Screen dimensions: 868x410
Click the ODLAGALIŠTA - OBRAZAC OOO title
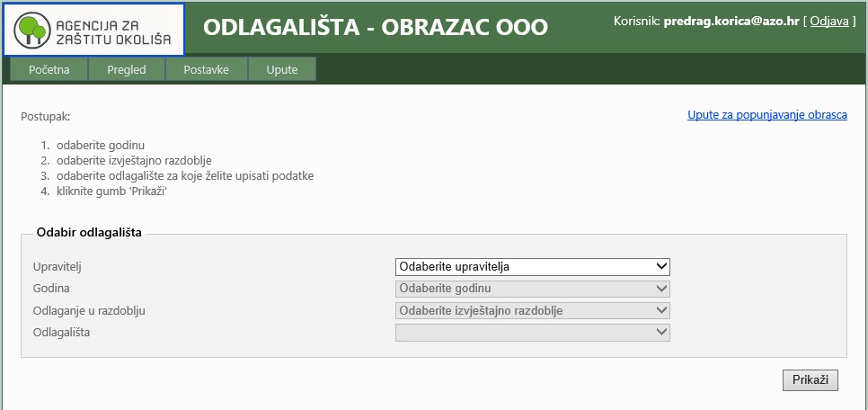coord(375,27)
